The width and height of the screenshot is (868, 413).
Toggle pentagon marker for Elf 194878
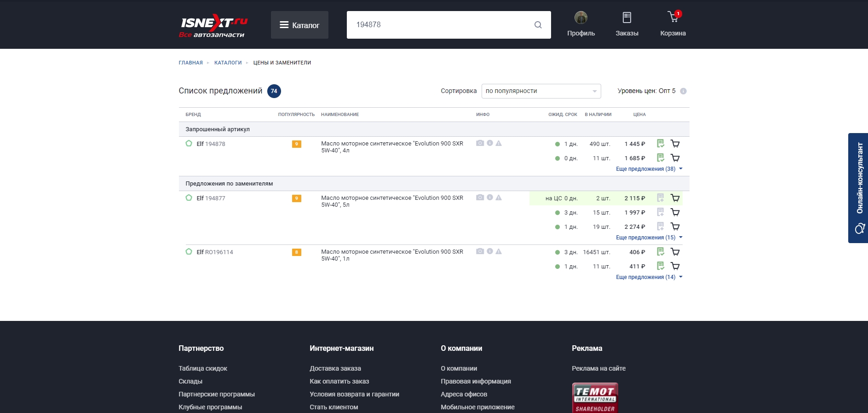pos(189,144)
